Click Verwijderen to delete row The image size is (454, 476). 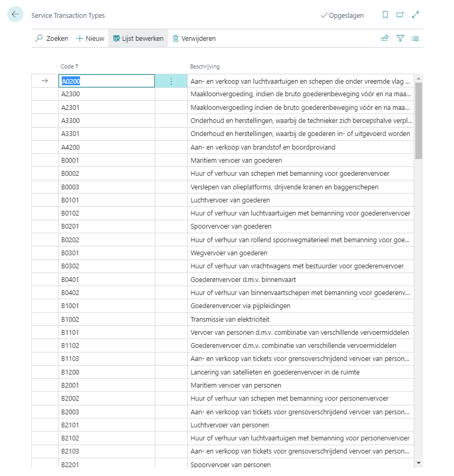[x=194, y=38]
